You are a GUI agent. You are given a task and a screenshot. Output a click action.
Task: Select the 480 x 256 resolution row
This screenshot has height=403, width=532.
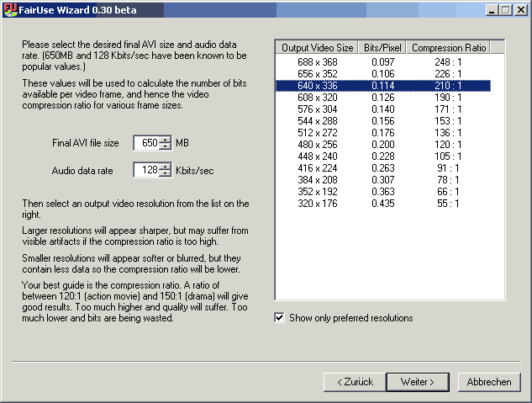[x=383, y=145]
